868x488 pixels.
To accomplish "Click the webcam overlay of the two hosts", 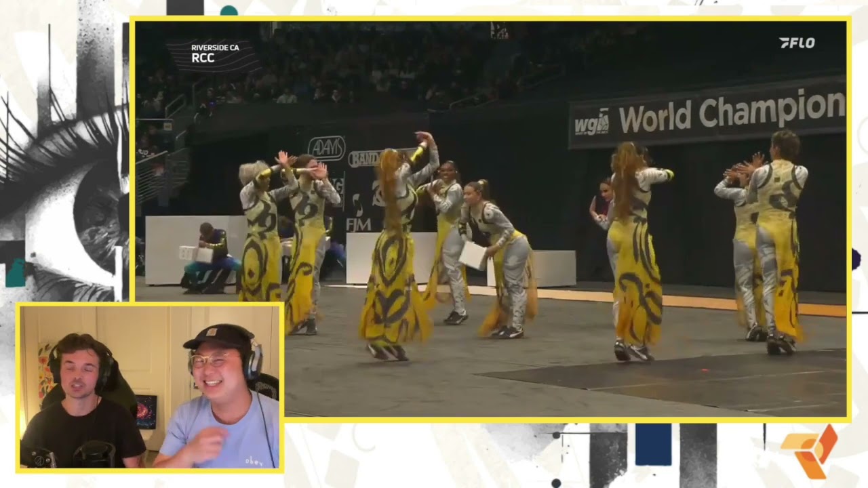I will [149, 387].
